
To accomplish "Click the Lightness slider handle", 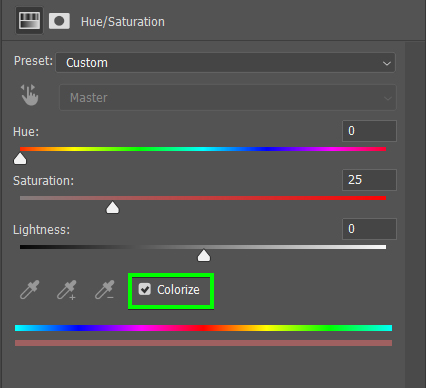I will [x=204, y=256].
